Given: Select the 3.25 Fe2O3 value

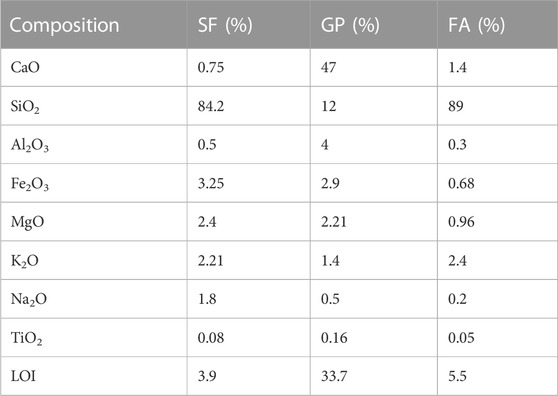Looking at the screenshot, I should tap(211, 183).
